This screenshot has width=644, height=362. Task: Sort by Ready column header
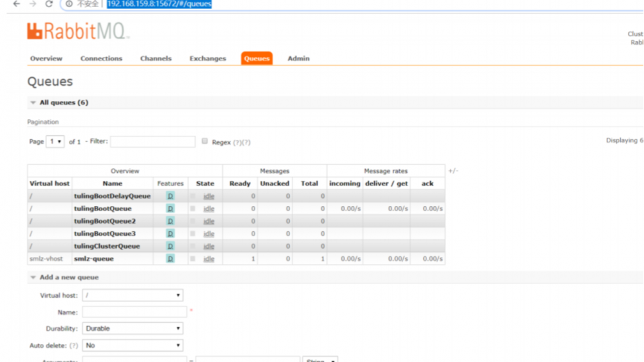pyautogui.click(x=240, y=184)
